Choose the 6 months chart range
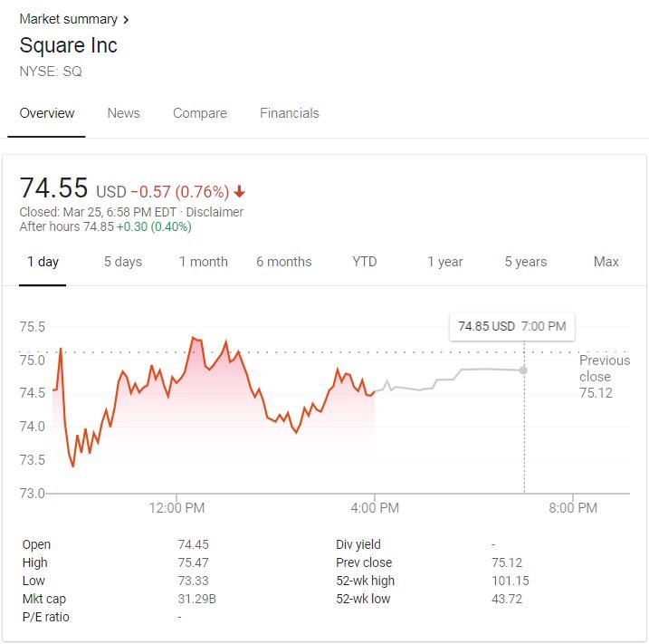The image size is (649, 644). pos(283,262)
